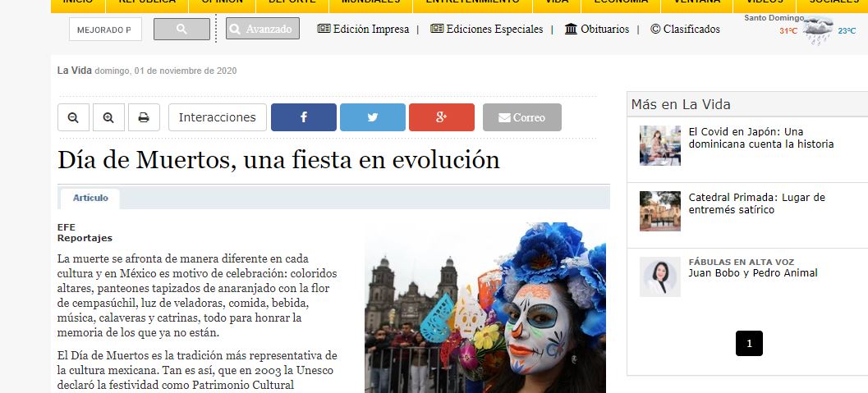868x393 pixels.
Task: Click the Día de Muertos article photo
Action: pyautogui.click(x=485, y=308)
